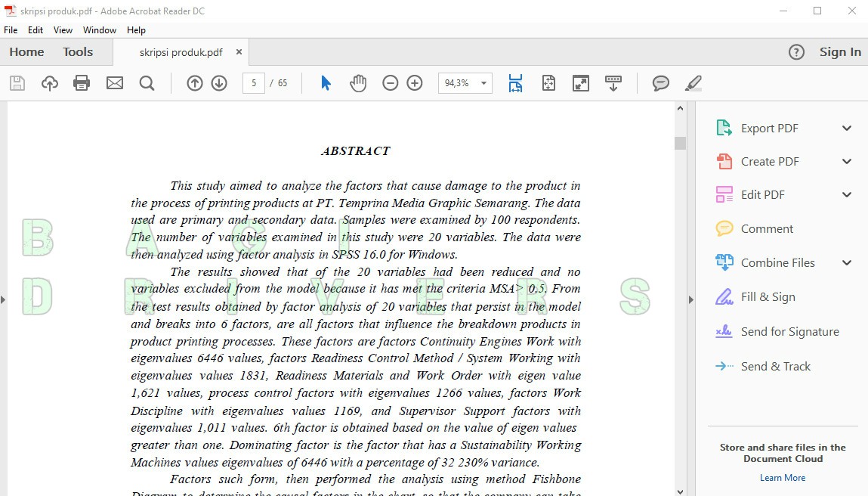This screenshot has width=868, height=496.
Task: Click the Save file icon
Action: (17, 83)
